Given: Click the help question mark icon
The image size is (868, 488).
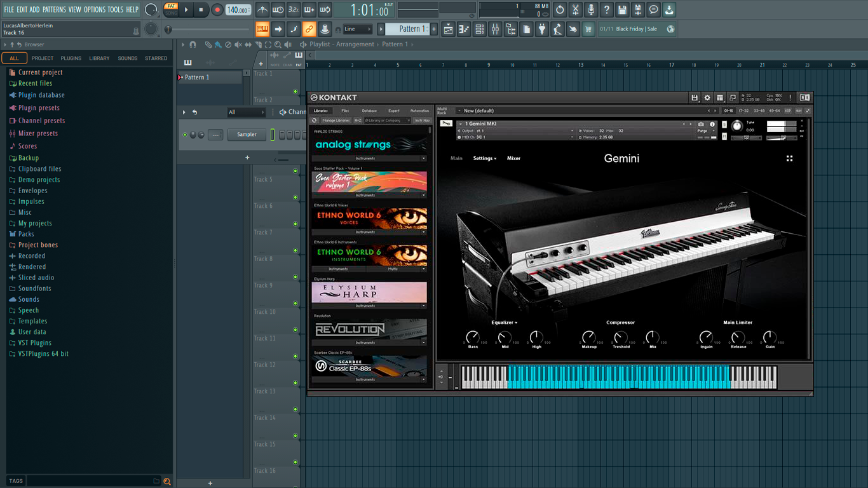Looking at the screenshot, I should point(607,10).
